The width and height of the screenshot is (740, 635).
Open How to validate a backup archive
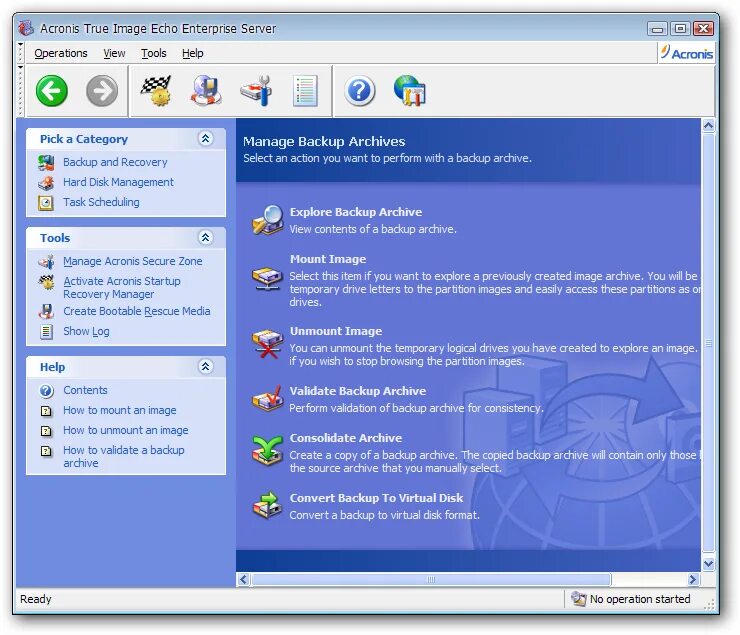(x=124, y=456)
